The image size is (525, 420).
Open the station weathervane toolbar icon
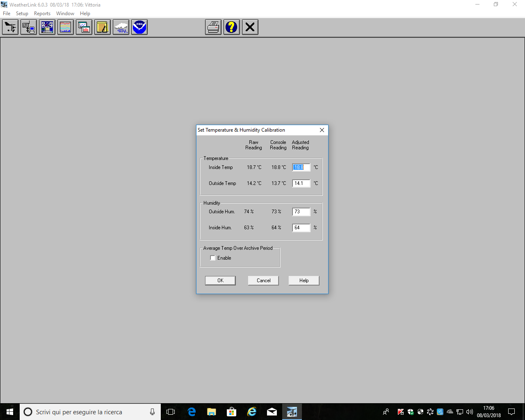click(10, 27)
